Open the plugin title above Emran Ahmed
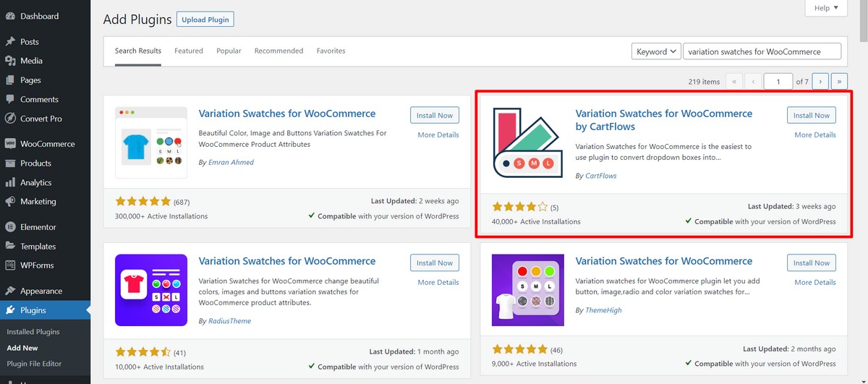868x384 pixels. (x=287, y=114)
